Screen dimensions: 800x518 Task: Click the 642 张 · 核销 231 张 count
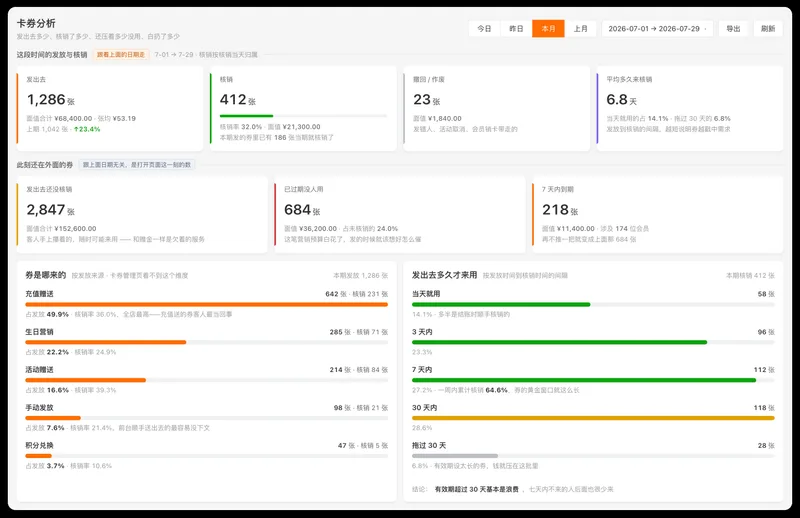tap(357, 294)
